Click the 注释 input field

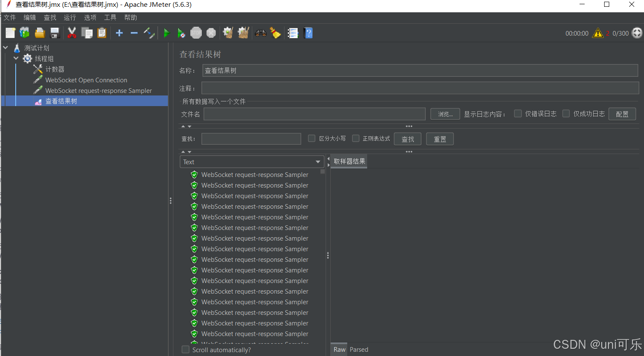[420, 88]
